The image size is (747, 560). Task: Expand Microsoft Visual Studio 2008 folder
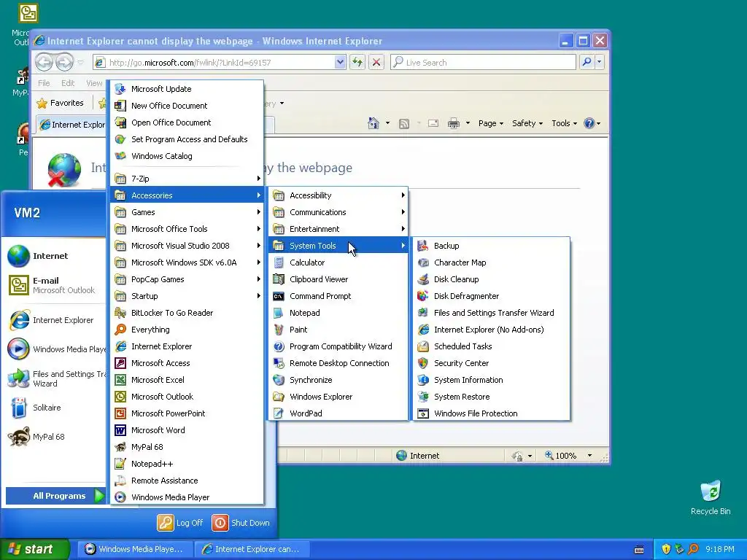(x=187, y=246)
